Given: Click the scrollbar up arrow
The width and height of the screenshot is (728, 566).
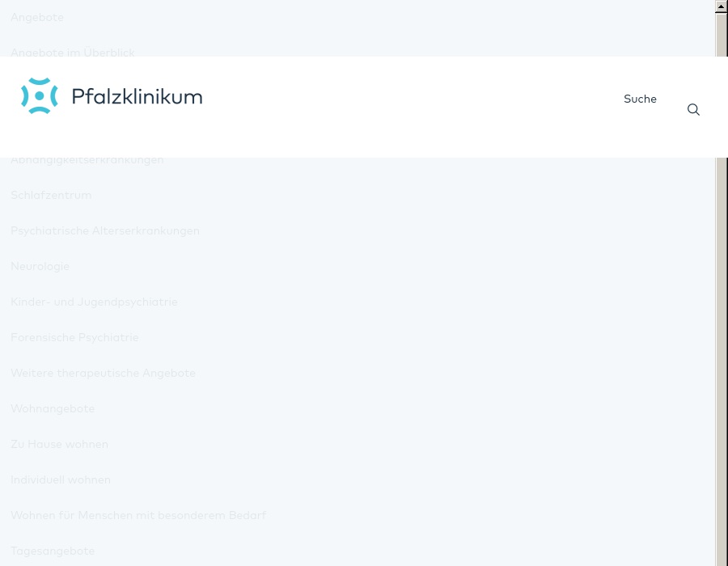Looking at the screenshot, I should 722,6.
